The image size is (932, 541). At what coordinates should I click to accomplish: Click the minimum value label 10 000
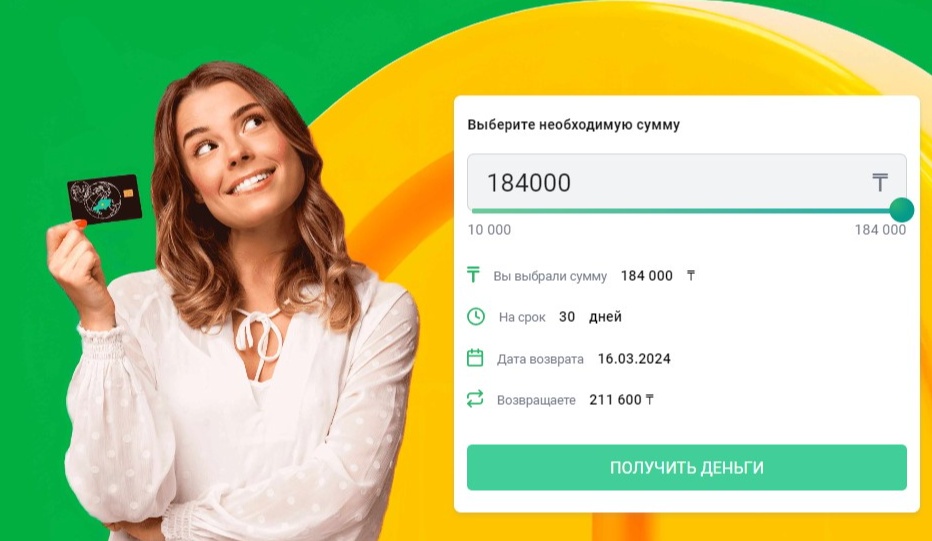[x=489, y=230]
